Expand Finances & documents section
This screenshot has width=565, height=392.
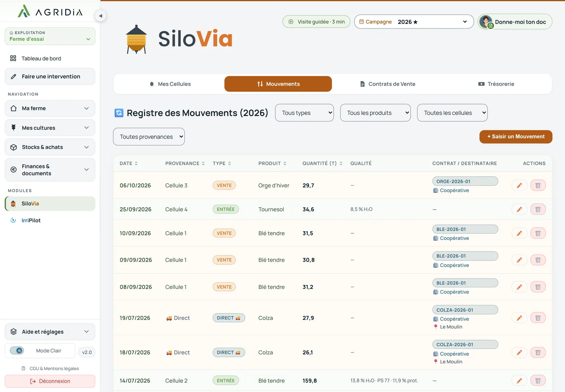pos(50,170)
